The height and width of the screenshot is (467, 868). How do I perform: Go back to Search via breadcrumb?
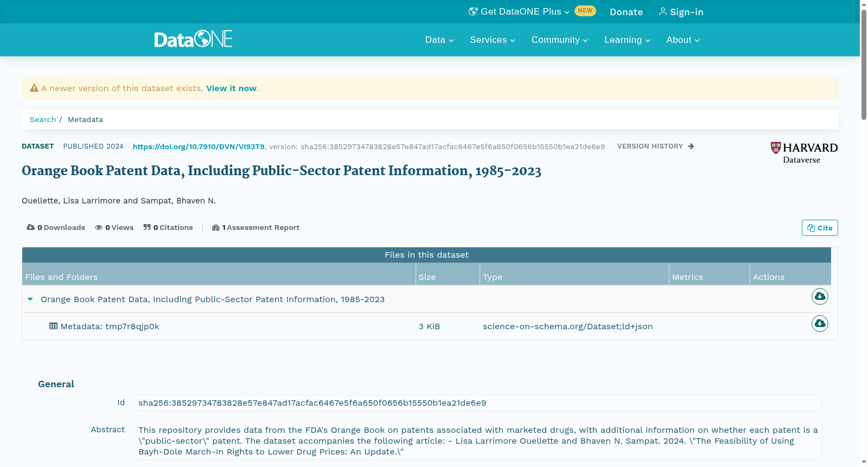pos(43,119)
